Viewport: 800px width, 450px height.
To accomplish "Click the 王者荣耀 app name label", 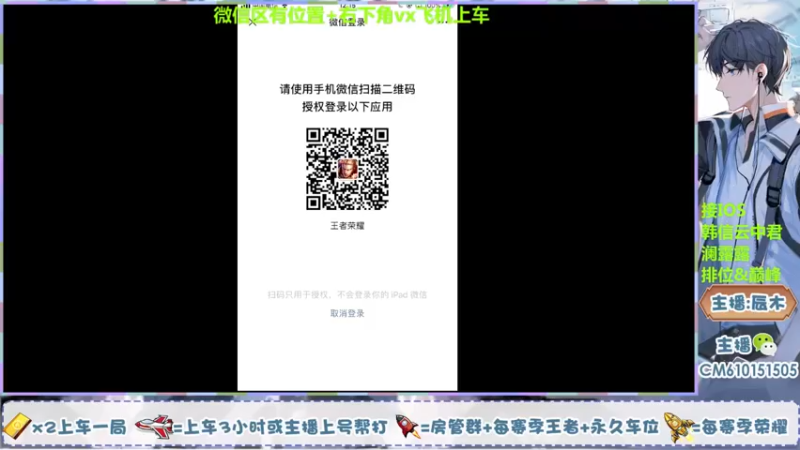I will [347, 226].
